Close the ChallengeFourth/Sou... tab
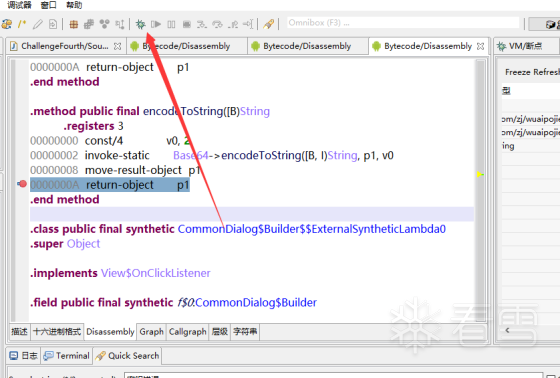560x378 pixels. tap(118, 46)
